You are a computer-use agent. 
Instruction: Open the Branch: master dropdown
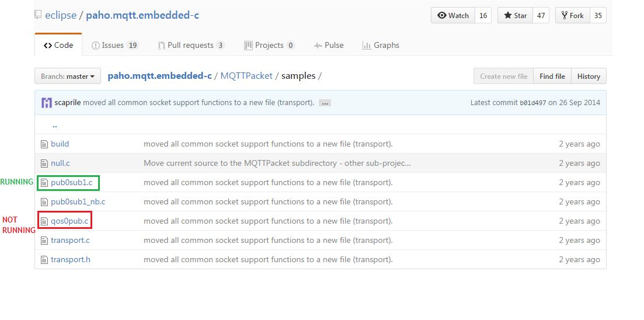[68, 76]
